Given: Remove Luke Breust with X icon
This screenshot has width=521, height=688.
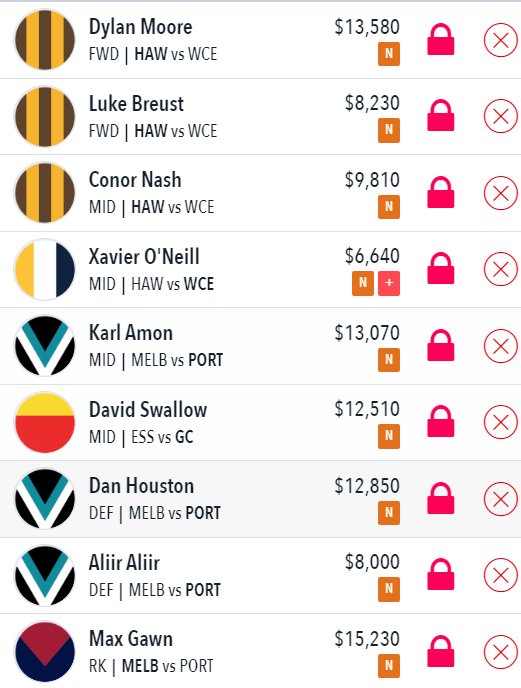Looking at the screenshot, I should tap(501, 116).
